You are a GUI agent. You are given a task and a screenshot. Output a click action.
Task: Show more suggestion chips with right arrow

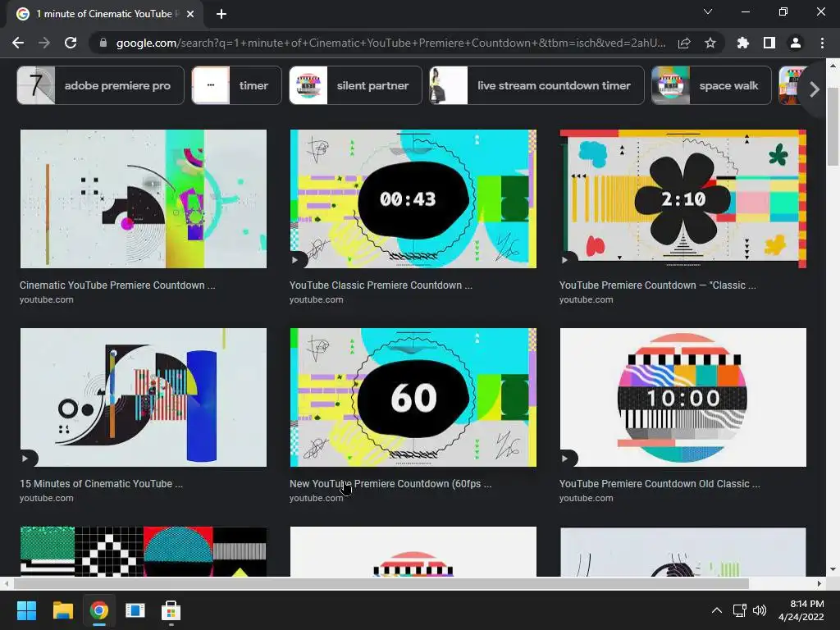815,89
